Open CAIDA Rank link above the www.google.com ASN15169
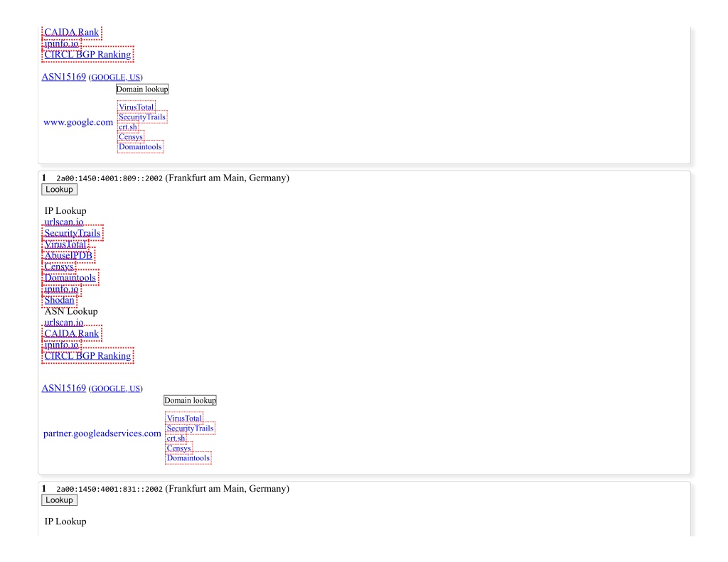Viewport: 728px width, 562px height. click(72, 32)
